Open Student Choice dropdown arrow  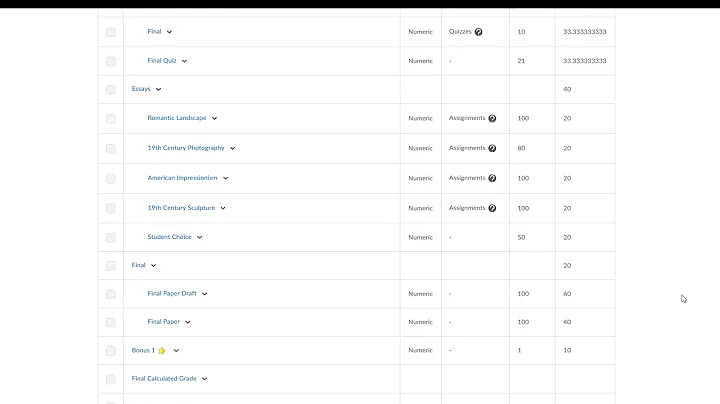pos(200,237)
